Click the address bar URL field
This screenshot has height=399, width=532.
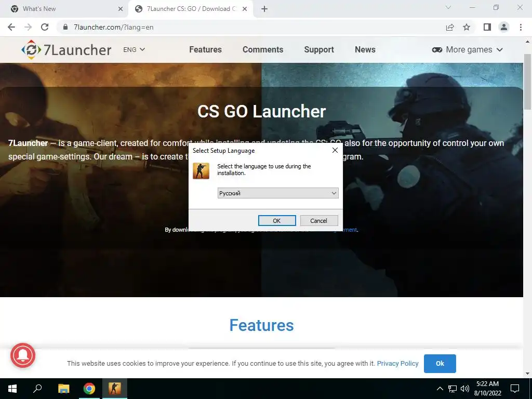click(x=251, y=27)
